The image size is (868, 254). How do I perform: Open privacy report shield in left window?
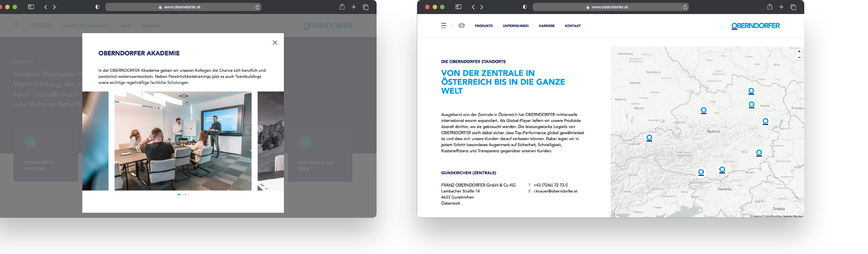(x=97, y=7)
